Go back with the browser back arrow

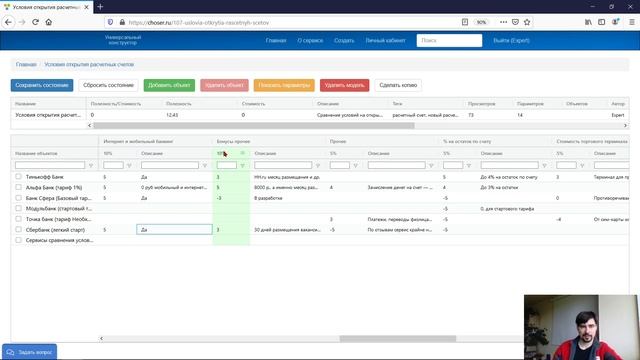pos(8,22)
